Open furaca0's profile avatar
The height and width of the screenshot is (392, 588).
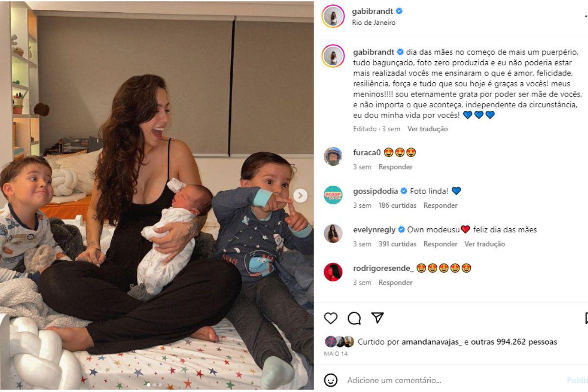[333, 156]
